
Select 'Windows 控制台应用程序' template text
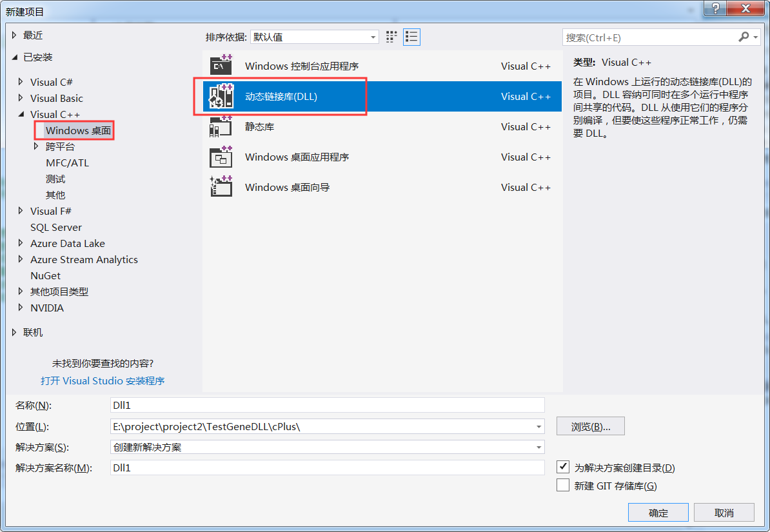pyautogui.click(x=302, y=66)
